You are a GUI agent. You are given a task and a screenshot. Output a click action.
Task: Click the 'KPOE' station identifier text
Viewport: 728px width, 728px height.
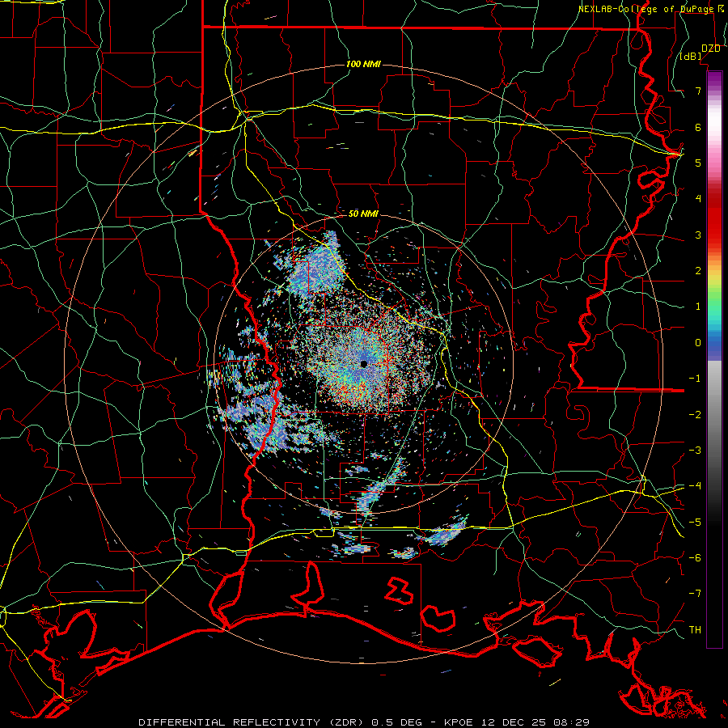pyautogui.click(x=459, y=722)
